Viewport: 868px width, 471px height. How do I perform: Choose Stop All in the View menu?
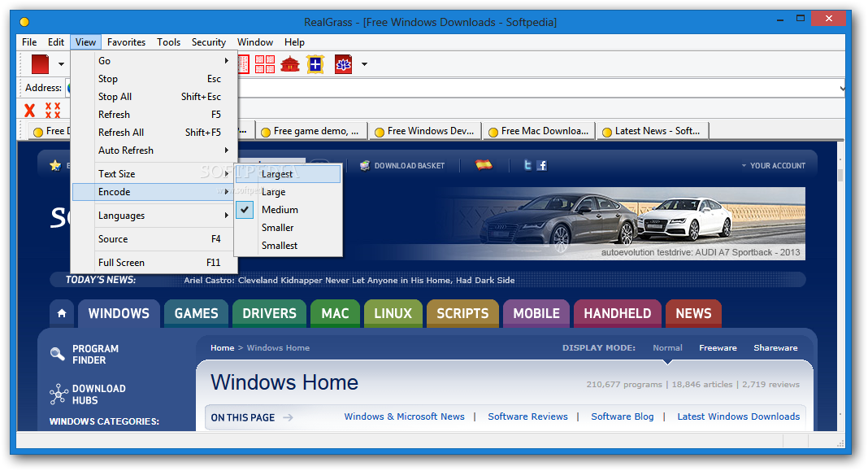154,97
